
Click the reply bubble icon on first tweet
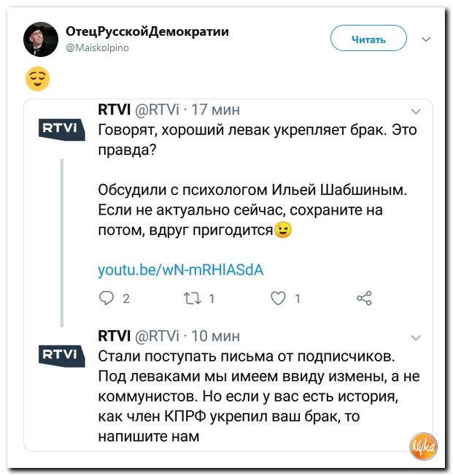pyautogui.click(x=107, y=299)
